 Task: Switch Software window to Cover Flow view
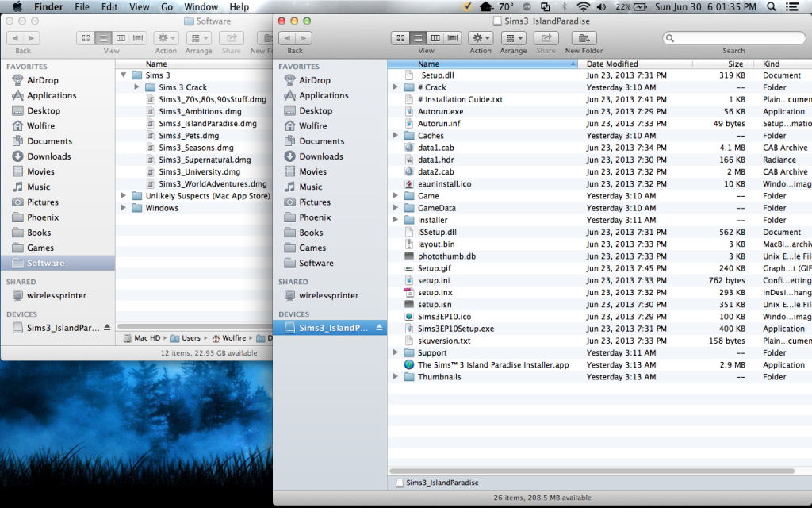[x=138, y=38]
